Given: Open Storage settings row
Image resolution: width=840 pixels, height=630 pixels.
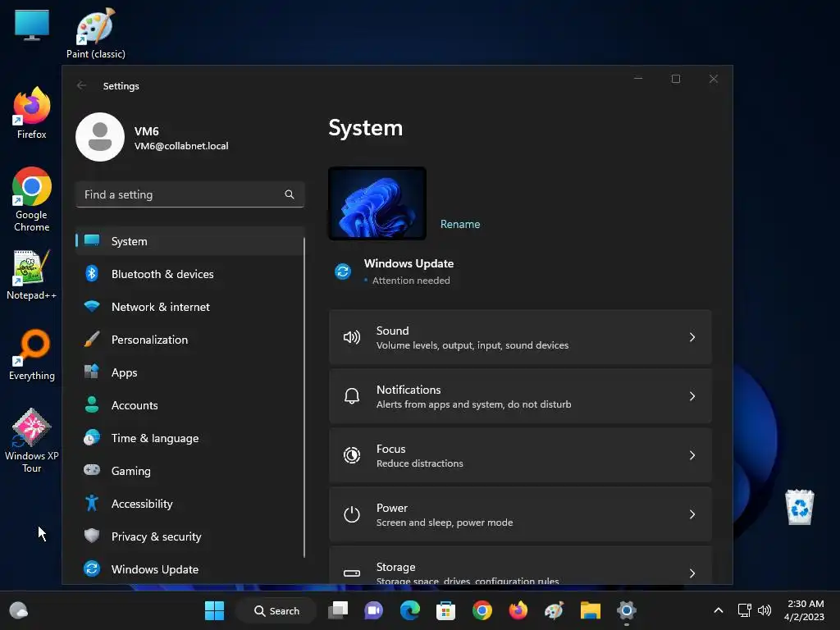Looking at the screenshot, I should coord(520,566).
